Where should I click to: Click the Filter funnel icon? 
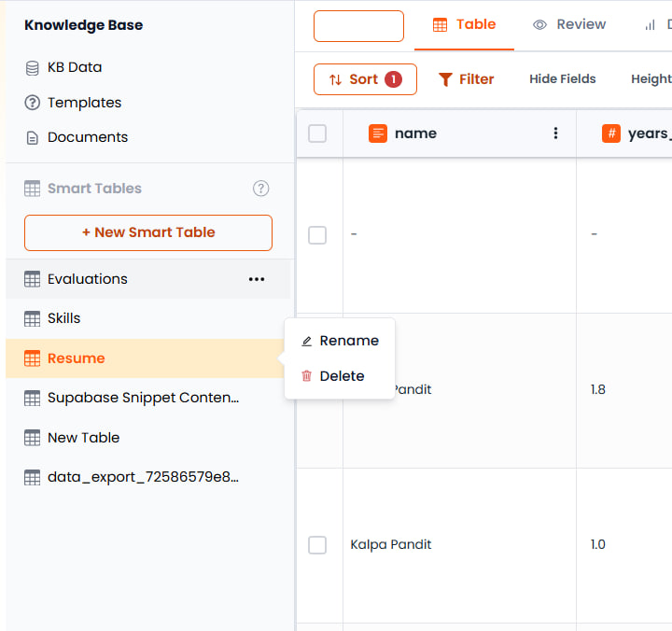[x=445, y=79]
